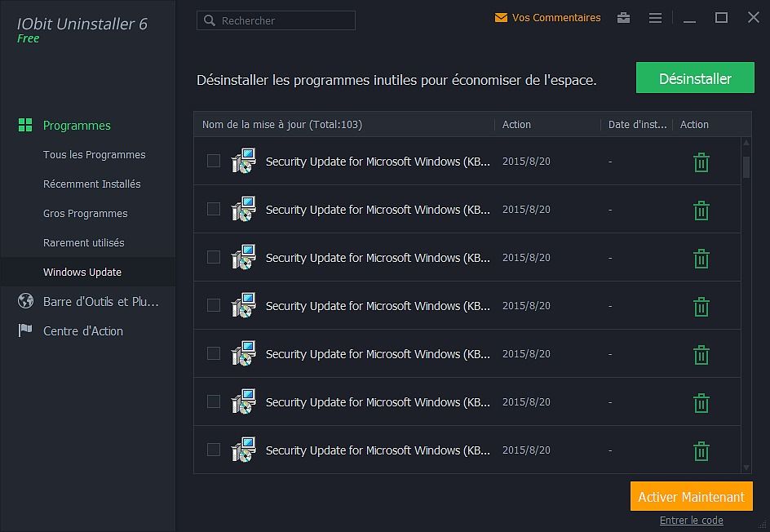Click the orange Vos Commentaires envelope icon
The height and width of the screenshot is (532, 770).
[500, 17]
